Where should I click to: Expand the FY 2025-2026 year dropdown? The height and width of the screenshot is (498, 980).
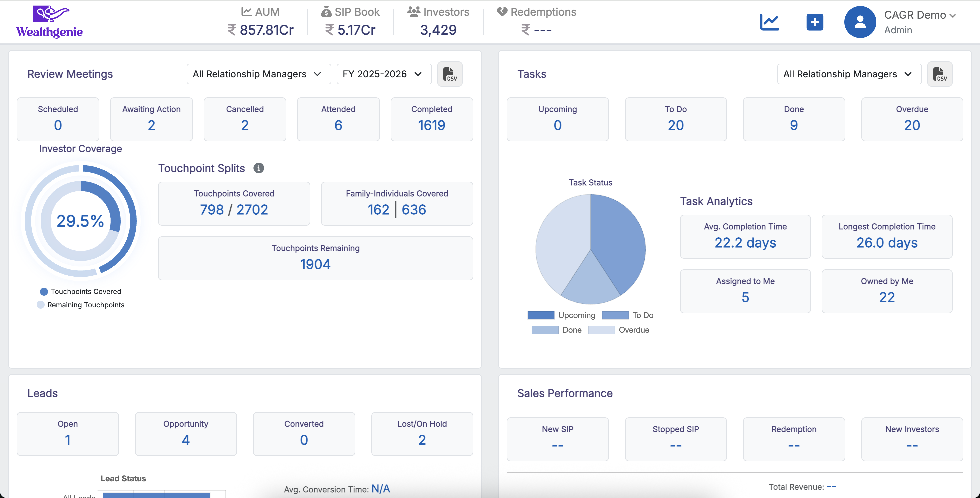(383, 74)
